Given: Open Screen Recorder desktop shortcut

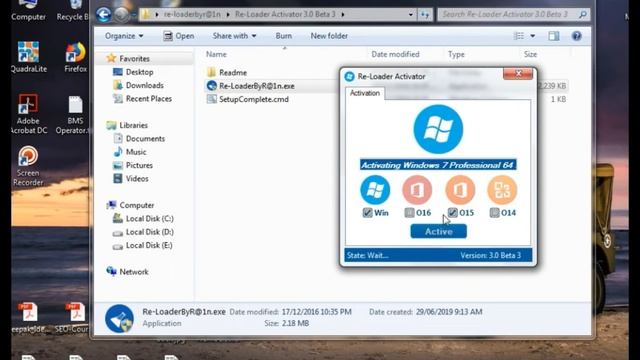Looking at the screenshot, I should tap(28, 166).
